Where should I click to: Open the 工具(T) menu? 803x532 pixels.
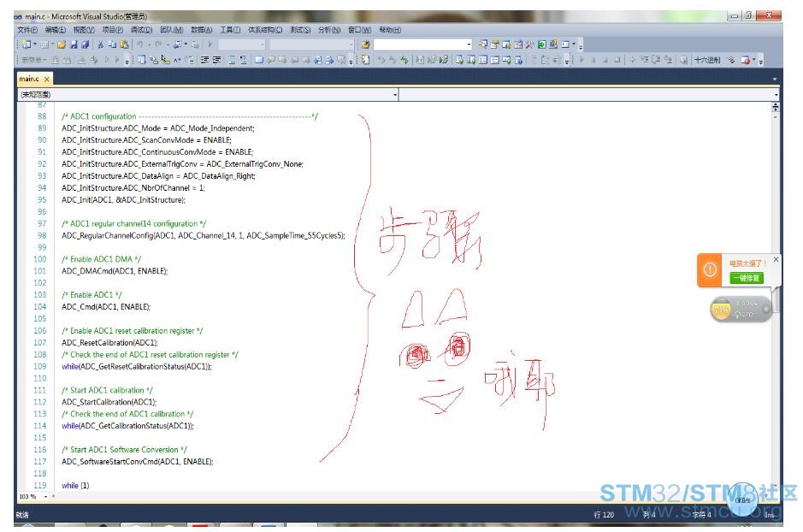(x=230, y=30)
